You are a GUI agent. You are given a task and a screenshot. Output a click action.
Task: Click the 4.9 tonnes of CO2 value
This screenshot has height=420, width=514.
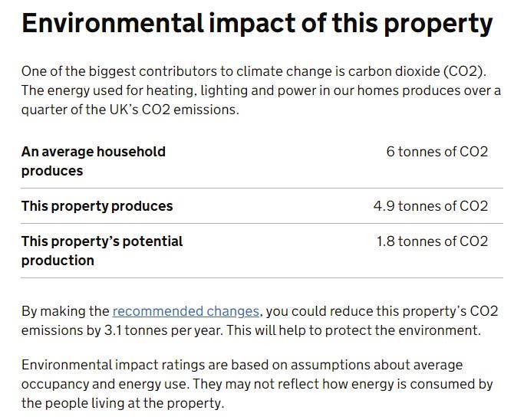(430, 206)
